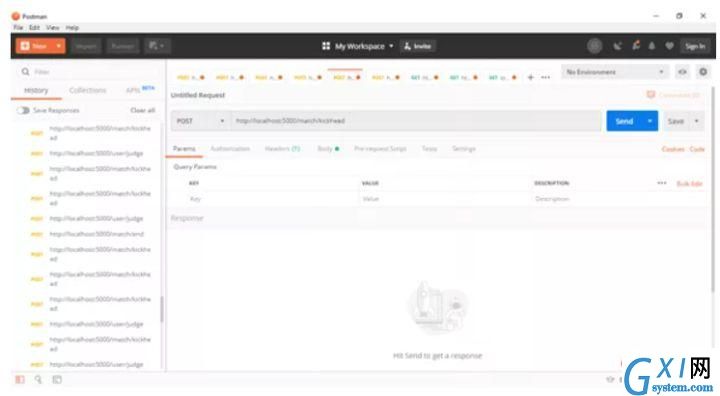Open the console icon in status bar
Viewport: 720px width, 396px height.
tap(57, 379)
